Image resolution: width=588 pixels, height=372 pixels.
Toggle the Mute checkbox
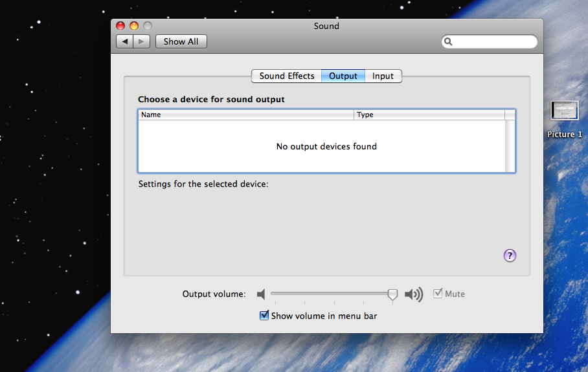pos(438,293)
